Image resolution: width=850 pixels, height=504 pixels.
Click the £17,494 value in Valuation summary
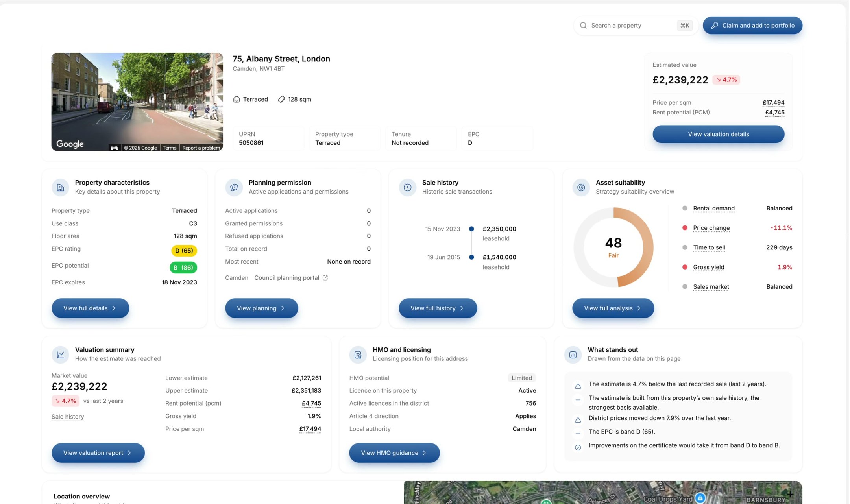tap(310, 429)
